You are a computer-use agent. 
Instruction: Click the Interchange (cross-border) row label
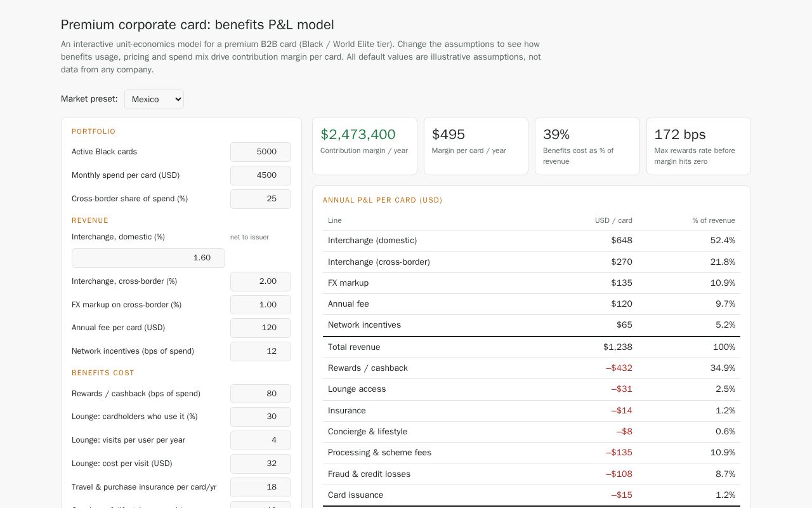pyautogui.click(x=379, y=262)
